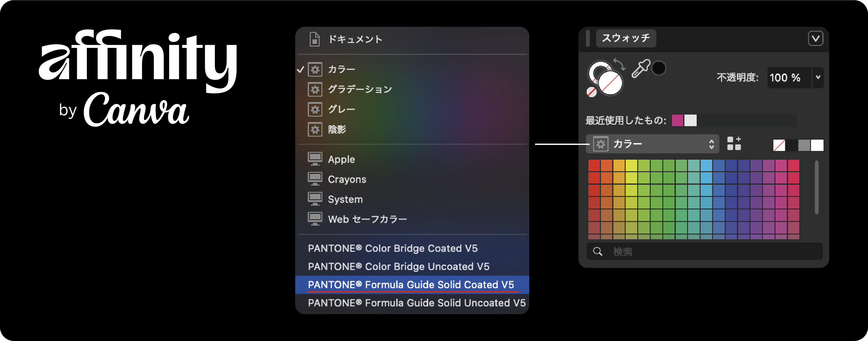
Task: Switch to the スウォッチ tab
Action: click(x=625, y=38)
